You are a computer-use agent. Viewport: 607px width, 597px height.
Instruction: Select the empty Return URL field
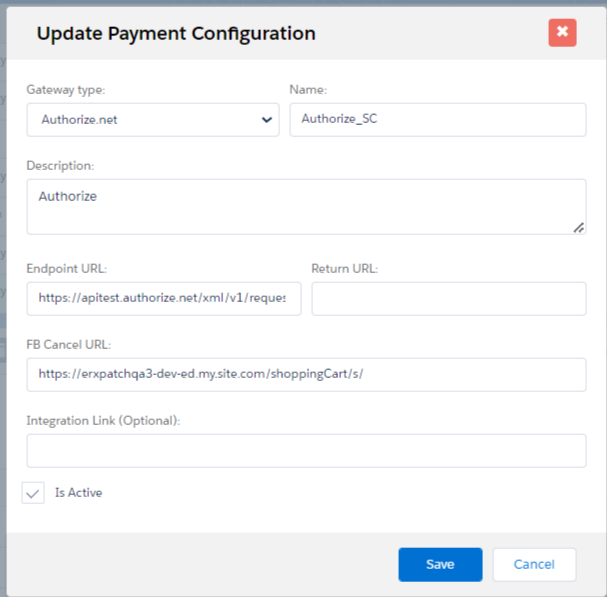448,298
